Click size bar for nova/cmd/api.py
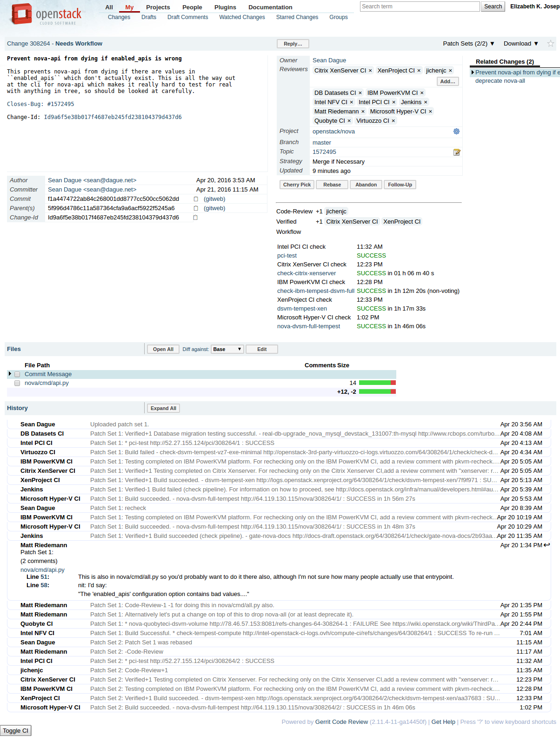Viewport: 560px width, 742px height. pyautogui.click(x=377, y=383)
